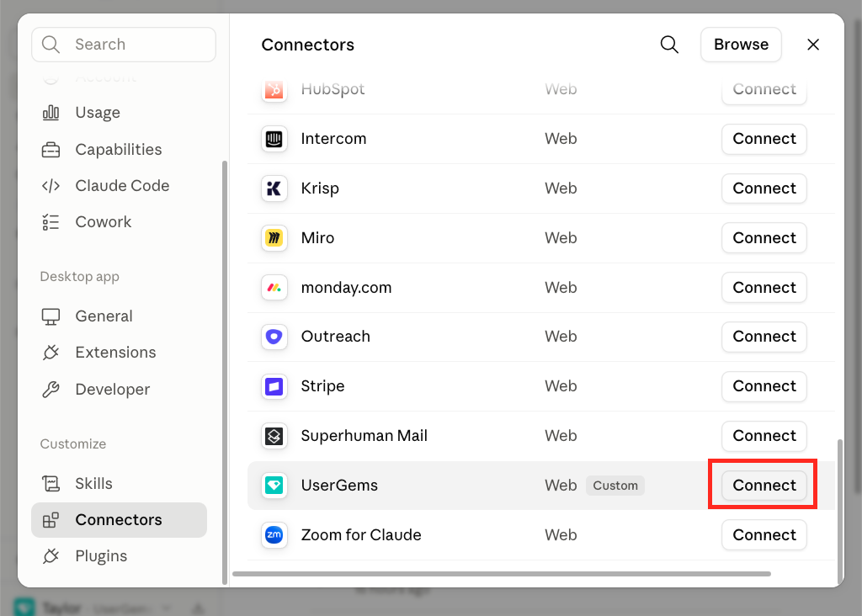Open the Skills customization page
This screenshot has width=862, height=616.
tap(120, 484)
